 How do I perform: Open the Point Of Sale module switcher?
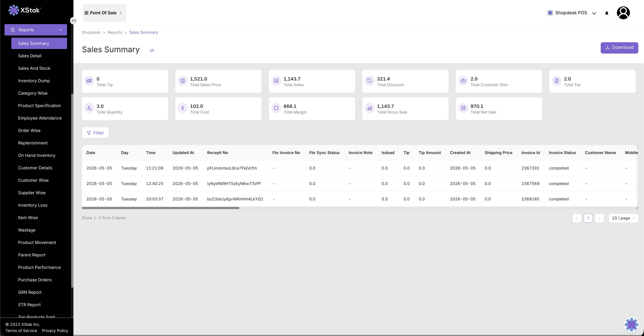(x=104, y=13)
